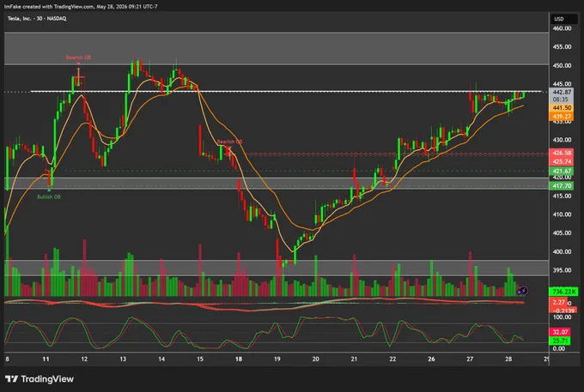Screen dimensions: 584x392
Task: Click the red 32.07 stochastic tag
Action: point(560,332)
